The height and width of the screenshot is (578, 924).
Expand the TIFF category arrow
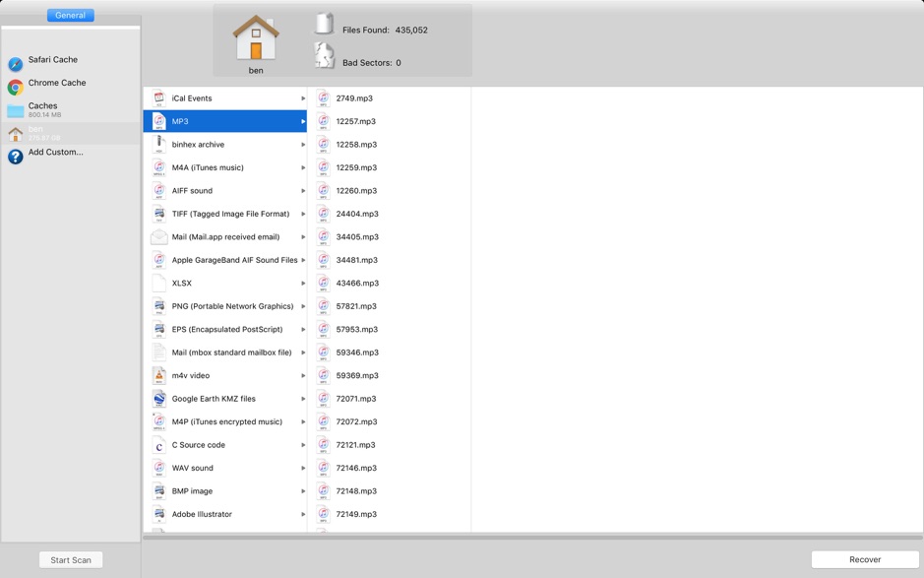coord(303,214)
